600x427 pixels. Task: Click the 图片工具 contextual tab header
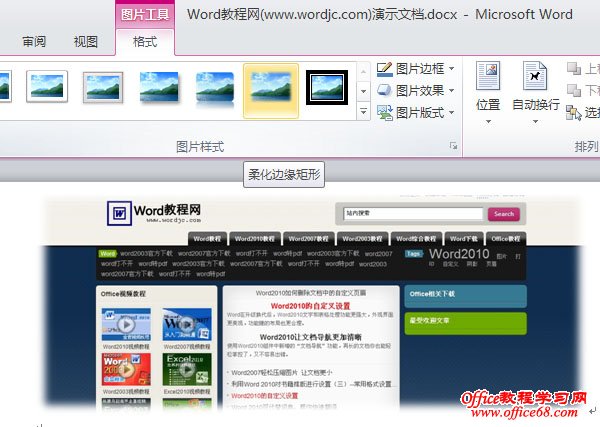pos(145,15)
